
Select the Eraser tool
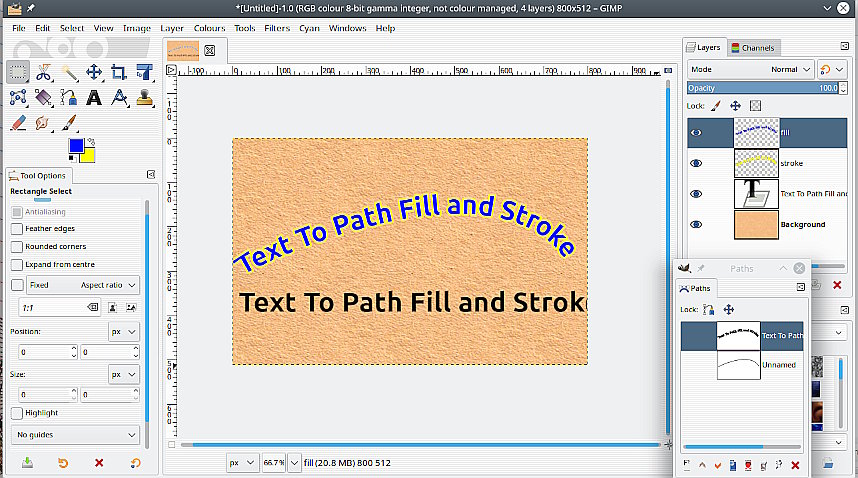pyautogui.click(x=18, y=123)
